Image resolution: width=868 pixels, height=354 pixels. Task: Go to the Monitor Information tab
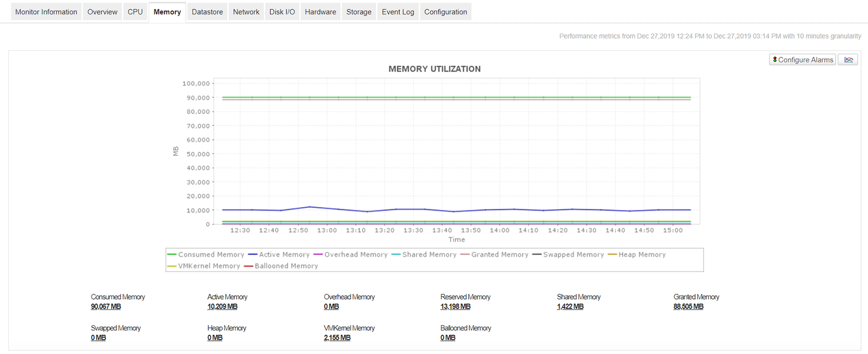(x=46, y=11)
